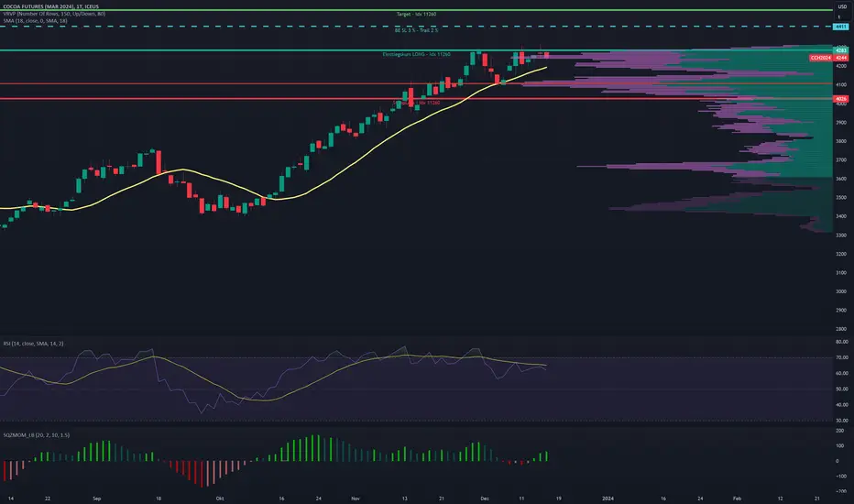Image resolution: width=854 pixels, height=504 pixels.
Task: Click the Nov label on time axis
Action: 356,499
